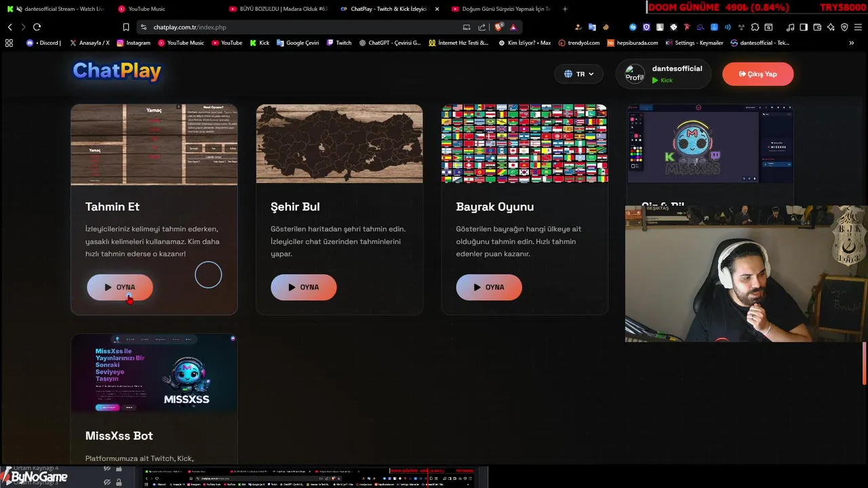
Task: Open the music note media control icon
Action: (x=790, y=27)
